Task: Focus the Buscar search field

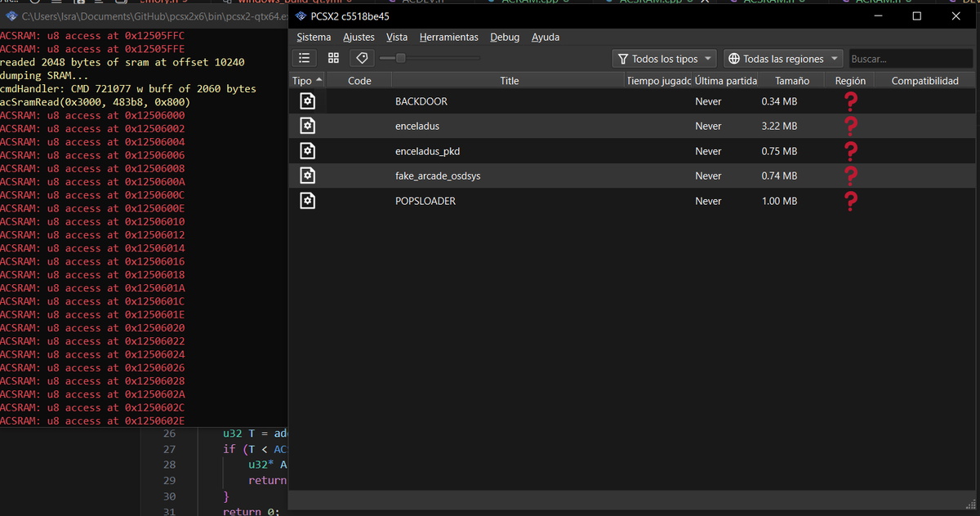Action: pyautogui.click(x=911, y=59)
